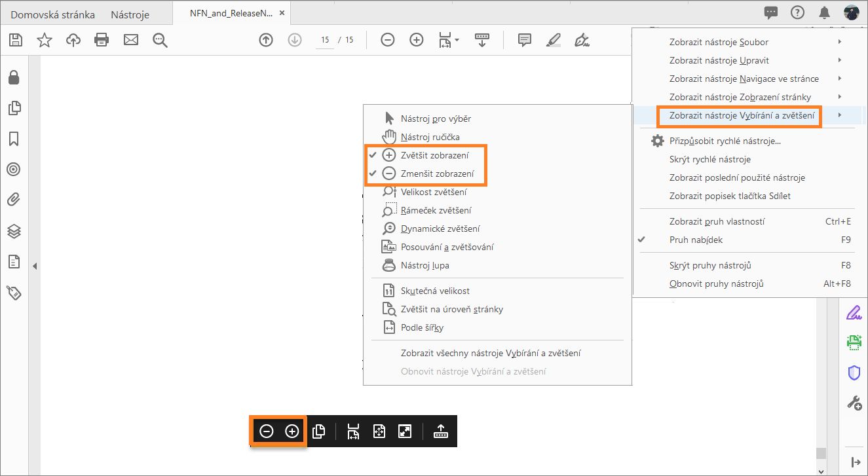Click the zoom out minus icon in top toolbar
Image resolution: width=868 pixels, height=476 pixels.
(x=388, y=40)
